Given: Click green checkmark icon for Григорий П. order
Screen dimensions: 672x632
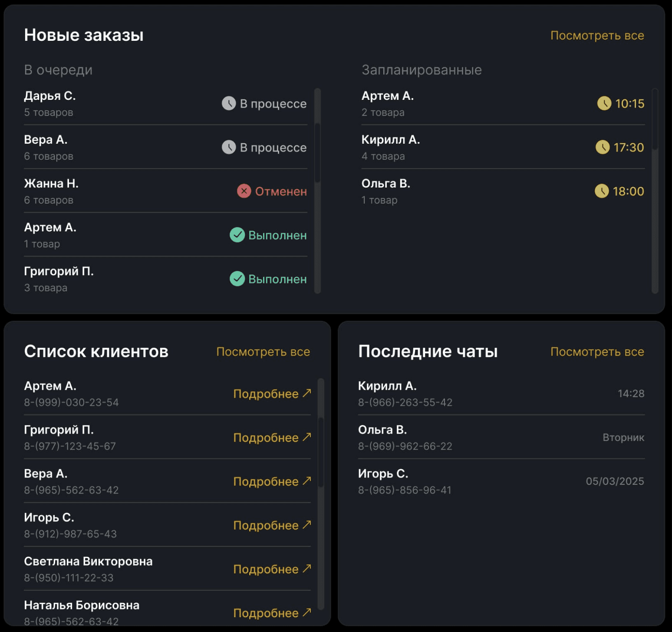Looking at the screenshot, I should 237,279.
